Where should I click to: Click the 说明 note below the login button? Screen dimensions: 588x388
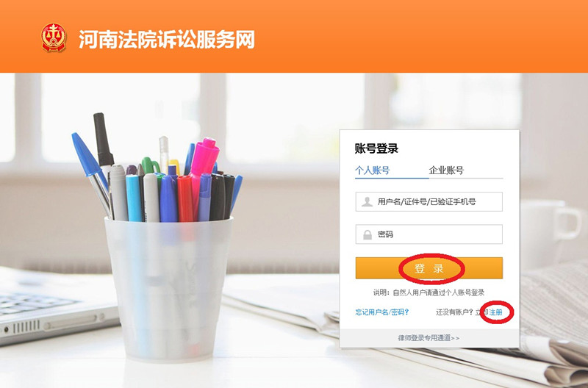point(429,292)
